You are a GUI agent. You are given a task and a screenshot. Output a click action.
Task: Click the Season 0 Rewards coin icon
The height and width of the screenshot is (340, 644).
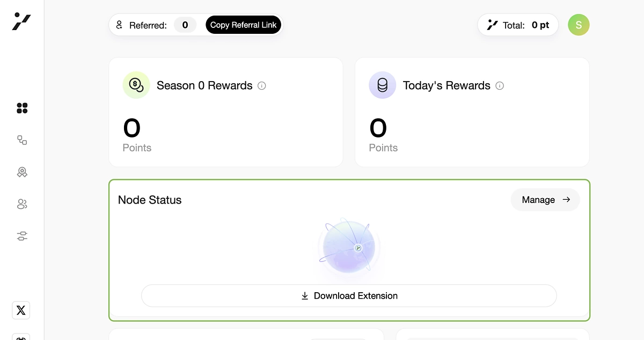136,85
